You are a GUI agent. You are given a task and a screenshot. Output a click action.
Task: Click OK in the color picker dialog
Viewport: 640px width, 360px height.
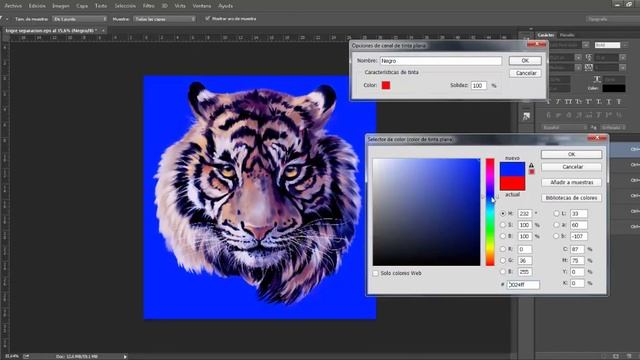[571, 154]
